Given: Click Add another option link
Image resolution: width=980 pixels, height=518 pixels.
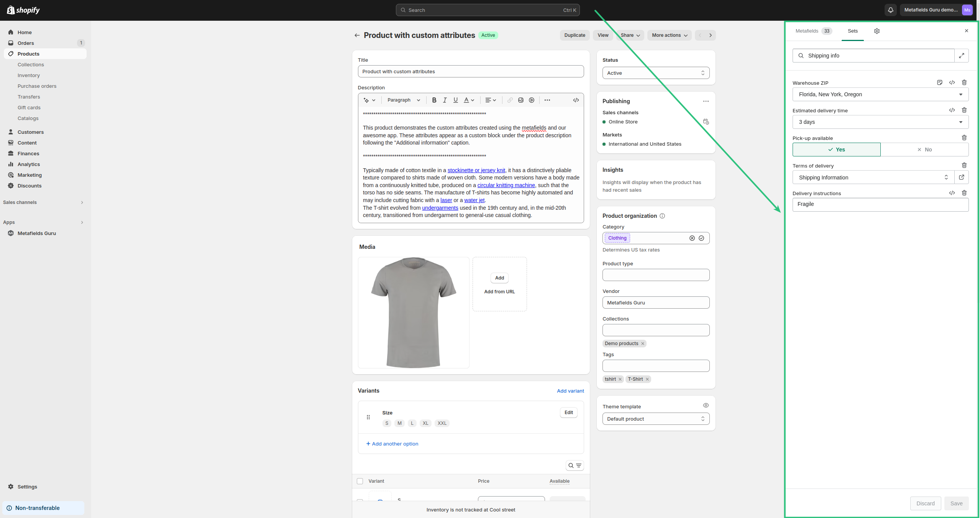Looking at the screenshot, I should click(x=392, y=444).
